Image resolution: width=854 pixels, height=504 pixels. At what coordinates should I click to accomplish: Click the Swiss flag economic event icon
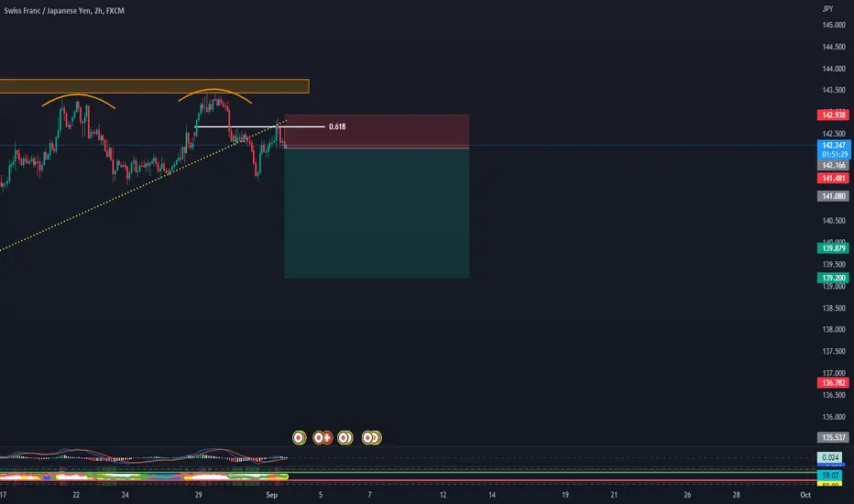tap(327, 437)
